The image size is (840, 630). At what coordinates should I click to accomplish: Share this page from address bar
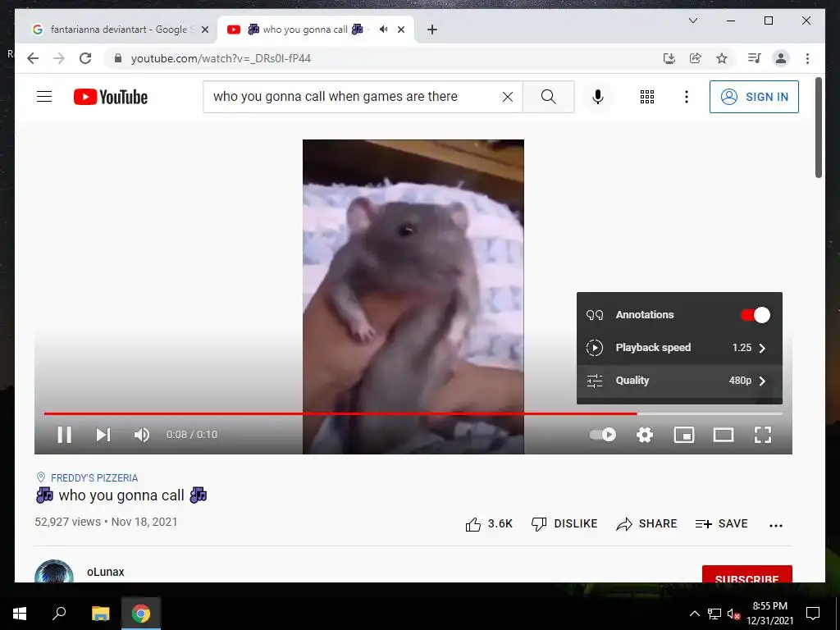click(x=696, y=58)
